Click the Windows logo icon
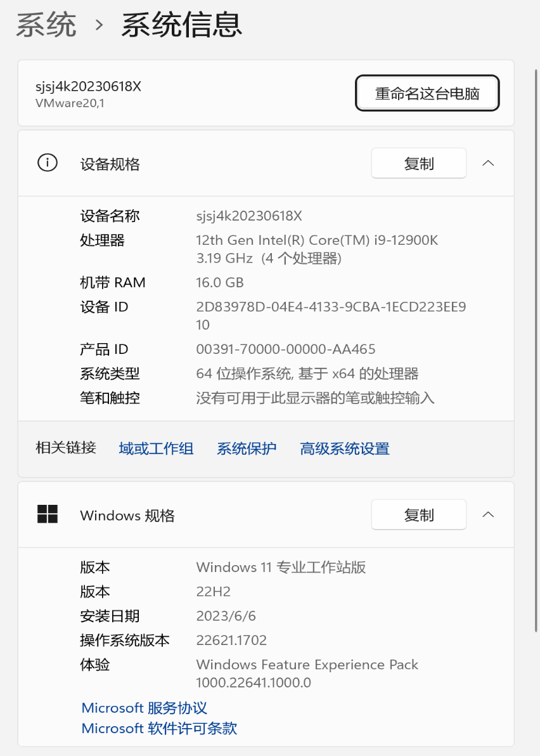Image resolution: width=540 pixels, height=756 pixels. 47,514
